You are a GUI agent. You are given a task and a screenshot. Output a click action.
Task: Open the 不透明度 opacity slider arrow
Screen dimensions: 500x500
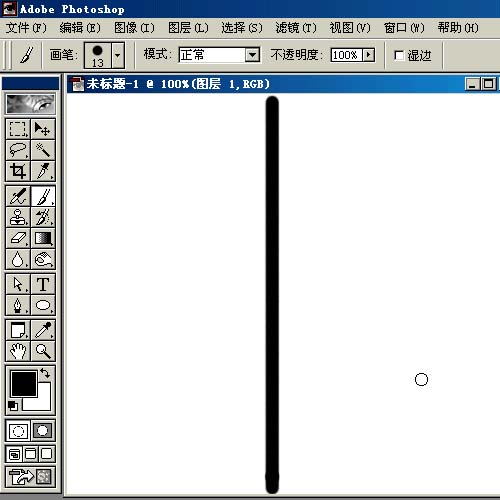369,55
